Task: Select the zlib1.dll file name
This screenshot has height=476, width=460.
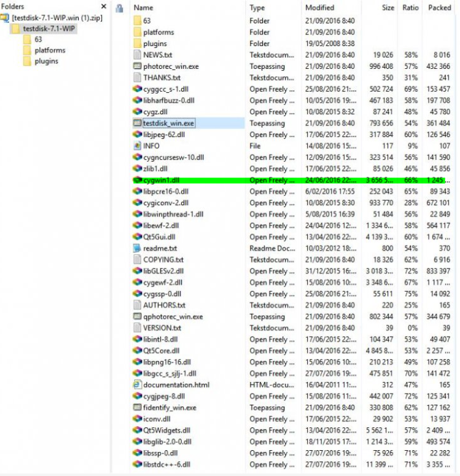Action: [155, 169]
